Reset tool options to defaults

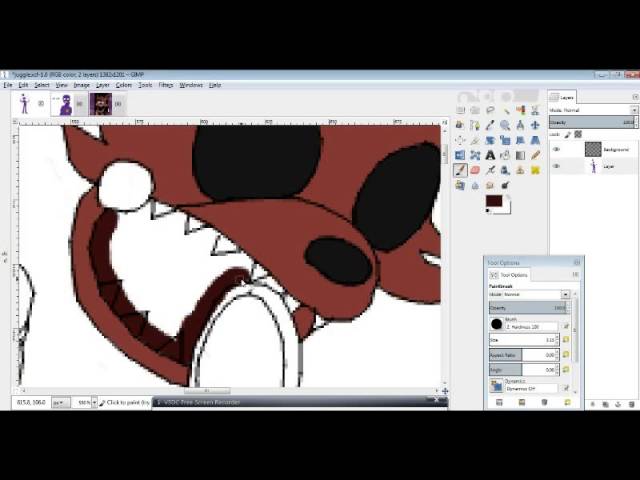pyautogui.click(x=567, y=402)
